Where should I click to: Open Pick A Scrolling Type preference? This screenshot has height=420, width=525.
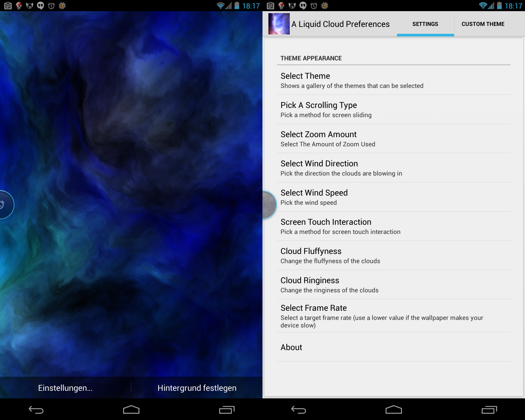pyautogui.click(x=394, y=110)
